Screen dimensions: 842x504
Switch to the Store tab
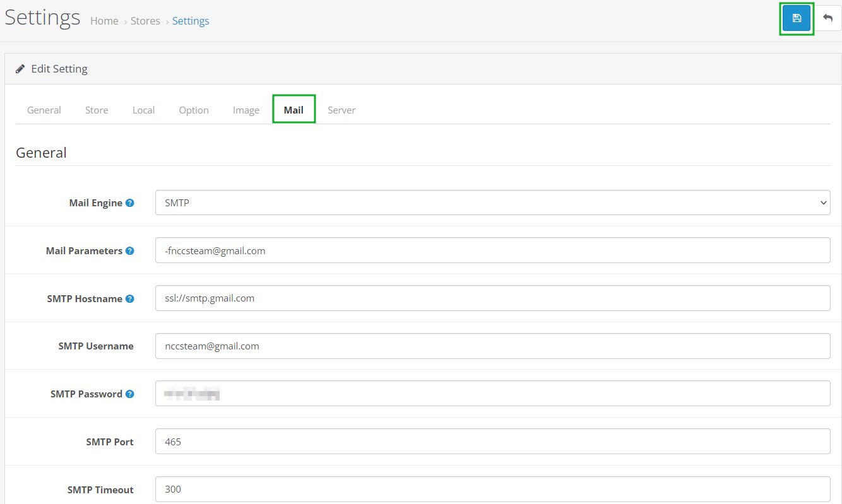point(97,110)
